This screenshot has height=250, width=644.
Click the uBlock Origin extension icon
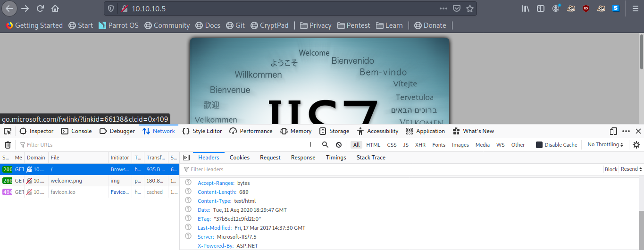pyautogui.click(x=586, y=8)
